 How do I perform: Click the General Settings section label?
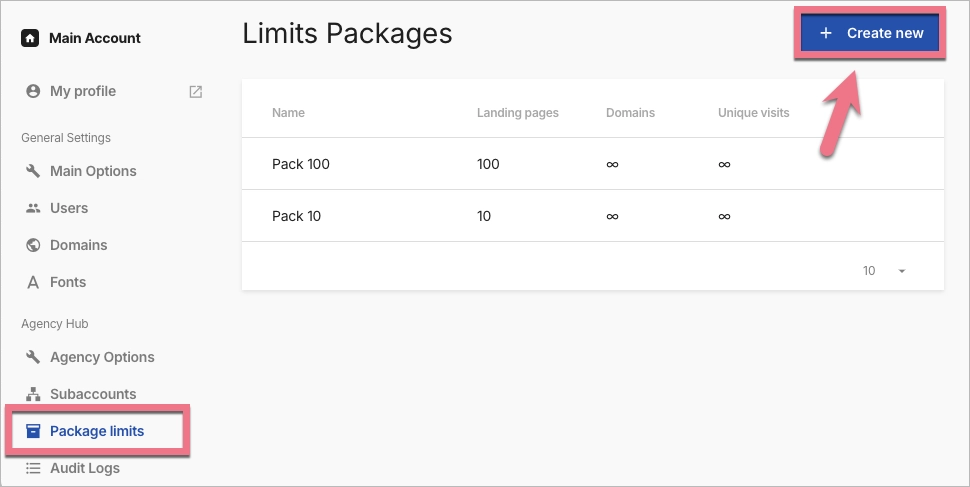(x=66, y=137)
